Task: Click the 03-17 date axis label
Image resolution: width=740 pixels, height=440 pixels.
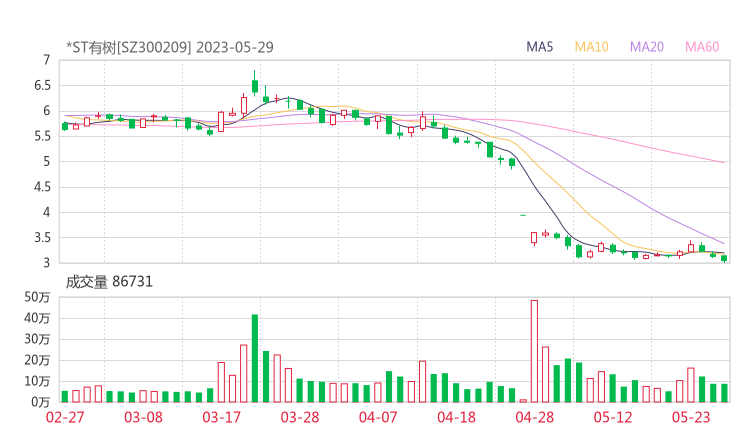Action: (x=221, y=417)
